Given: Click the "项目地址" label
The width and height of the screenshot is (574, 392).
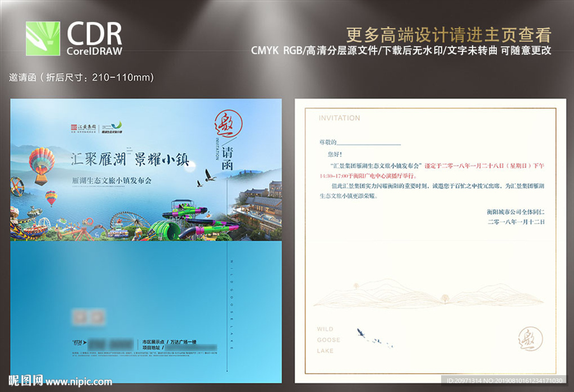Looking at the screenshot, I should click(151, 347).
